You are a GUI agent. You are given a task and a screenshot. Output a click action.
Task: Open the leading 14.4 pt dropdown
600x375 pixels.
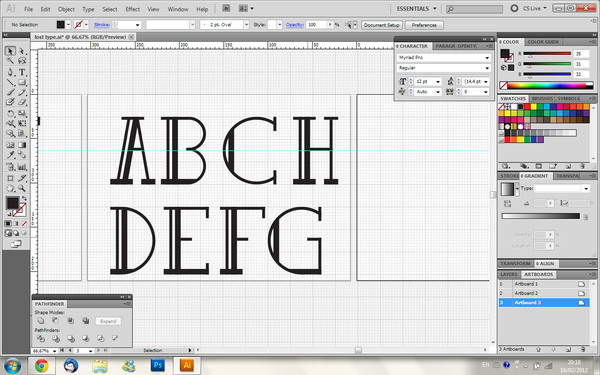click(x=486, y=82)
